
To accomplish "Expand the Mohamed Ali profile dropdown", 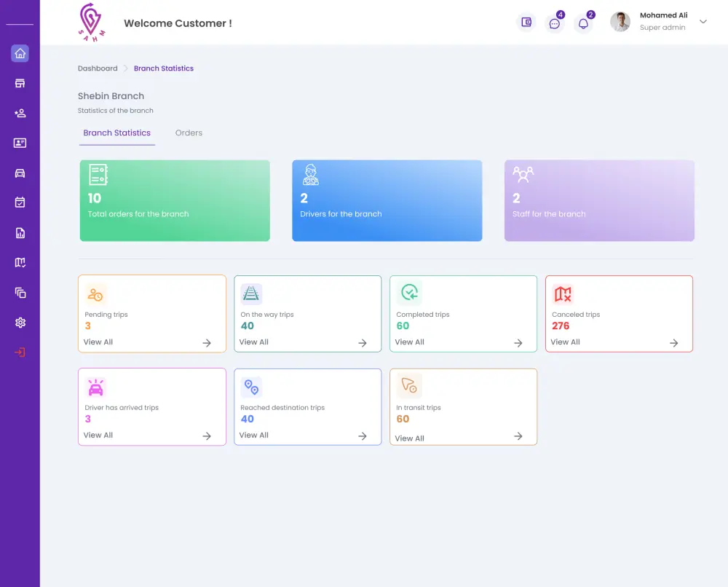I will (x=702, y=22).
